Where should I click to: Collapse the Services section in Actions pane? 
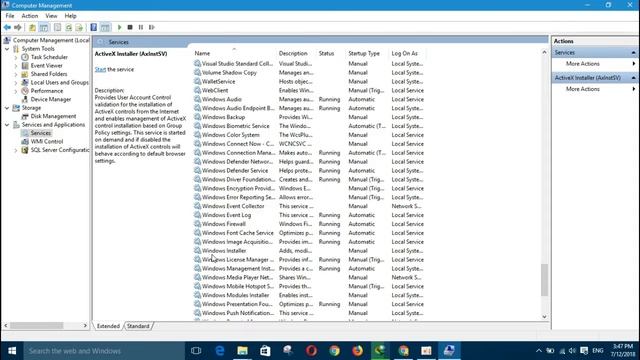633,53
